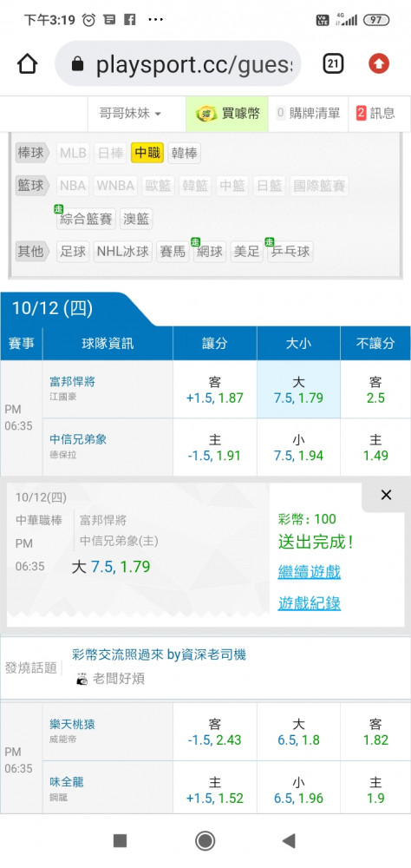Screen dimensions: 411x868
Task: Tap the browser home icon
Action: click(27, 64)
